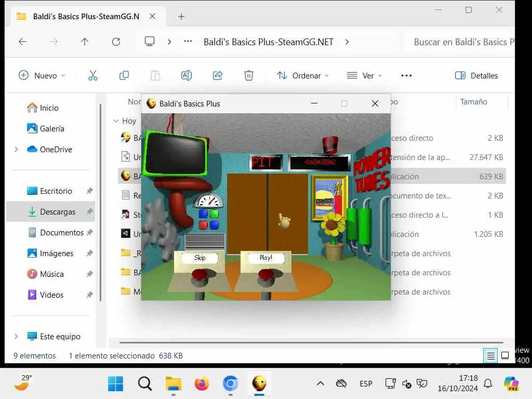The height and width of the screenshot is (399, 532).
Task: Refresh the folder view
Action: tap(116, 42)
